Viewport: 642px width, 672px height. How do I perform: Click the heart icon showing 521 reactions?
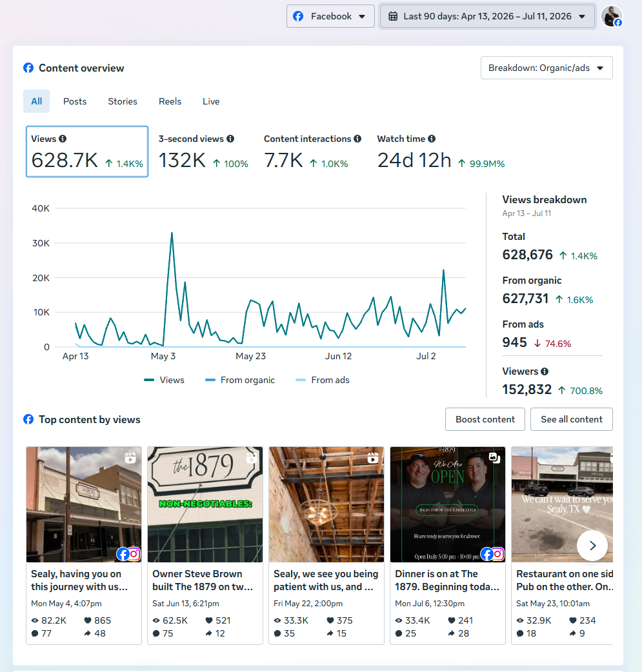(x=209, y=620)
